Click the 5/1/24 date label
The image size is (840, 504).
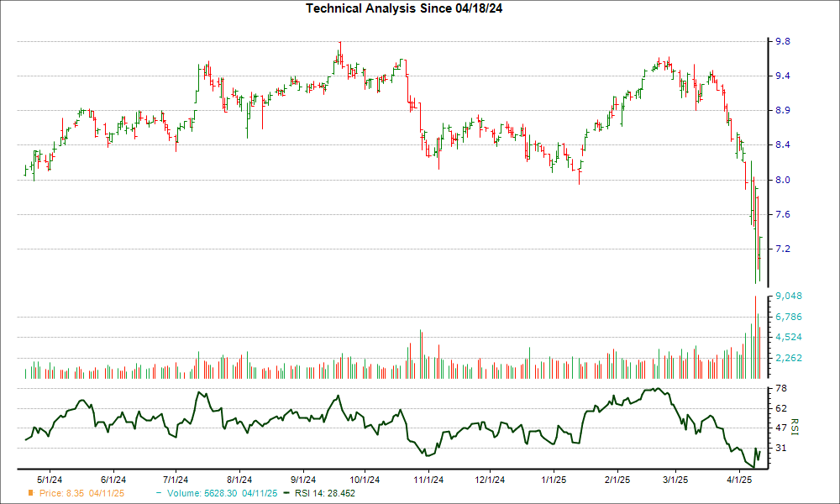pyautogui.click(x=50, y=480)
